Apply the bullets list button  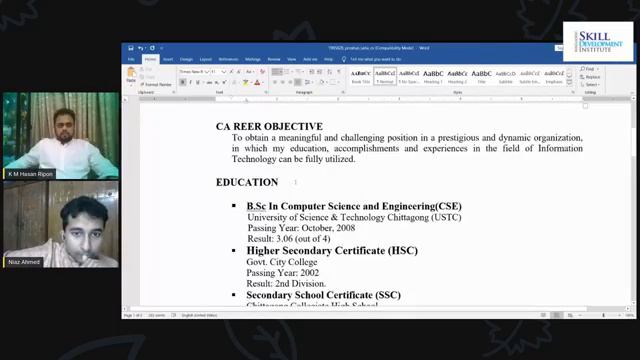pos(276,72)
